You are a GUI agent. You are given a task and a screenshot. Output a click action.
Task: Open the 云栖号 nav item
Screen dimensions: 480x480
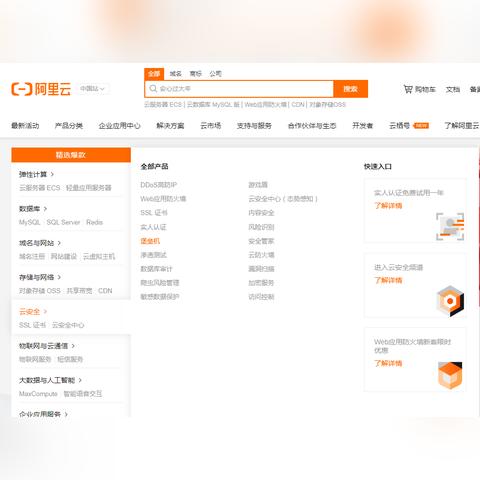(399, 126)
